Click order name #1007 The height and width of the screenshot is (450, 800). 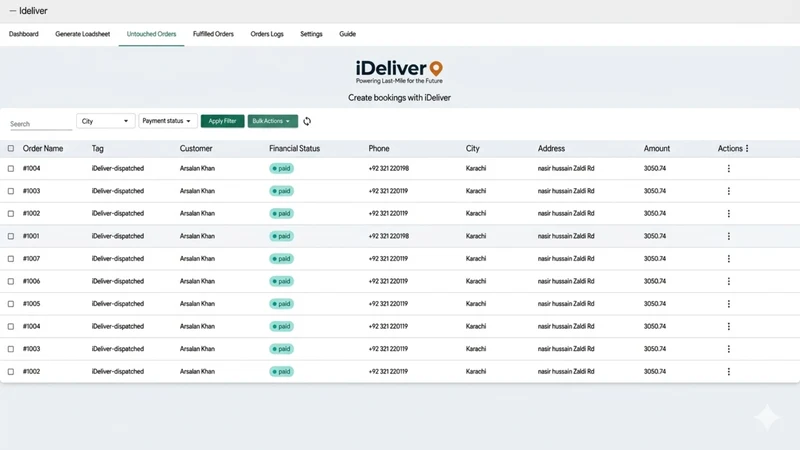[31, 259]
